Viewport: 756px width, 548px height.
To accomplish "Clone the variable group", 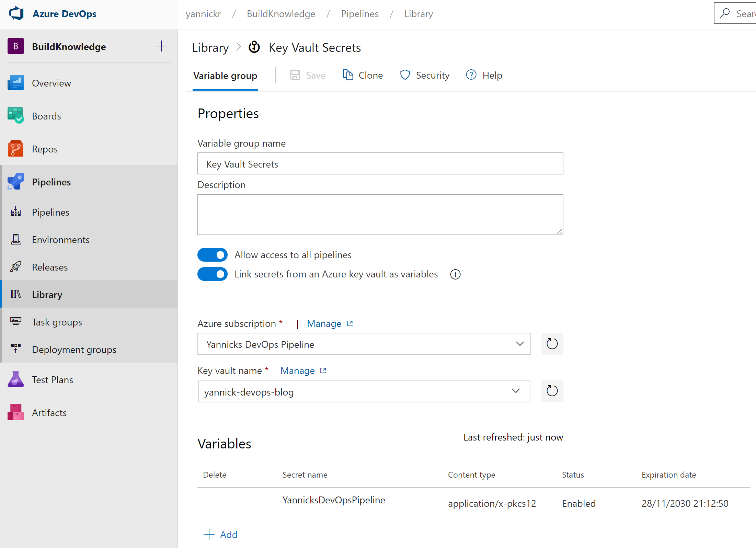I will coord(363,75).
